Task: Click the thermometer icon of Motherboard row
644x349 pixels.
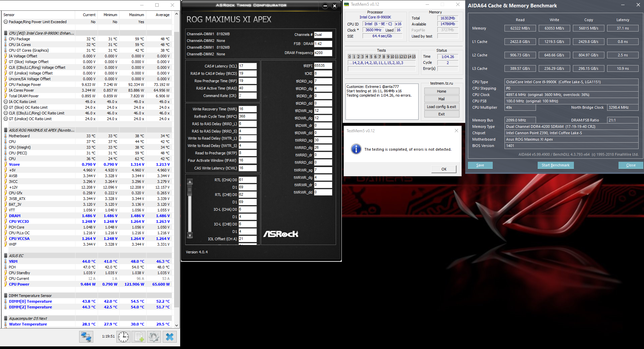Action: pos(6,136)
